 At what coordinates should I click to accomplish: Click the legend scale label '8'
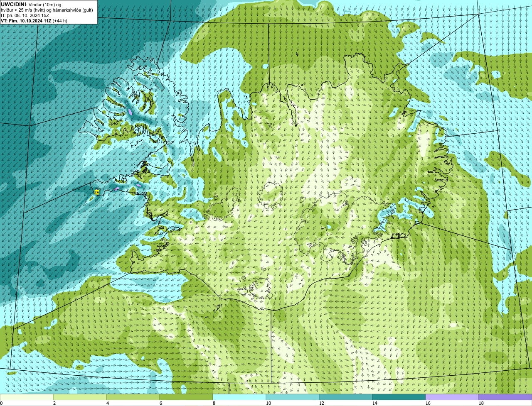coord(214,403)
